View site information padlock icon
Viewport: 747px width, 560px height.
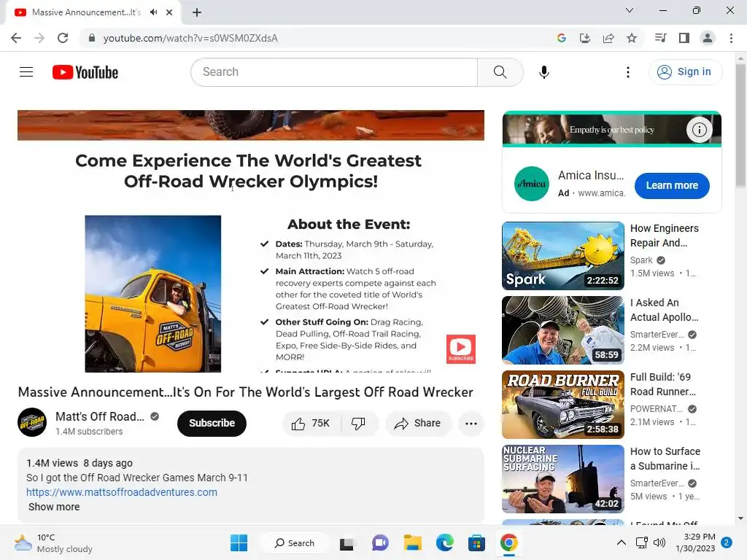(x=91, y=38)
